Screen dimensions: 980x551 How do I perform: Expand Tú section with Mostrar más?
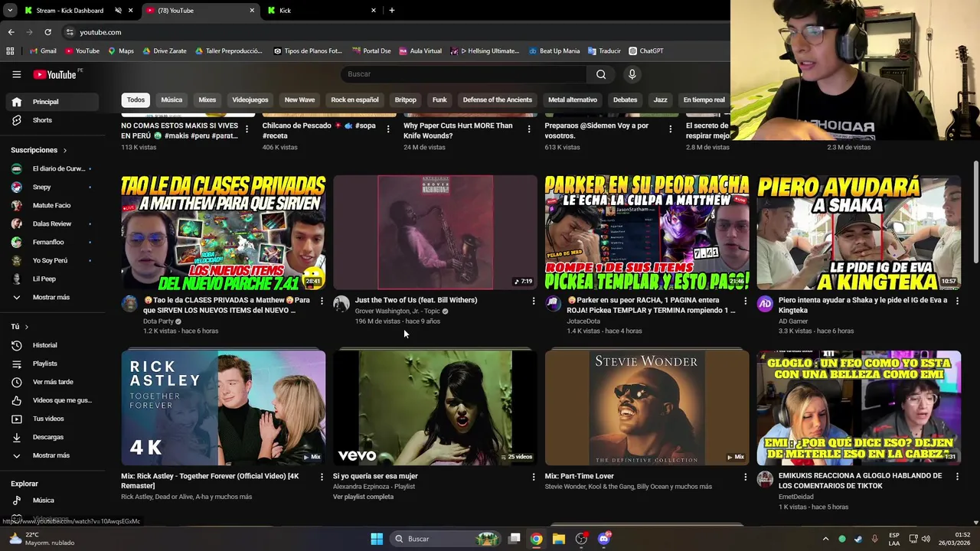(x=52, y=455)
